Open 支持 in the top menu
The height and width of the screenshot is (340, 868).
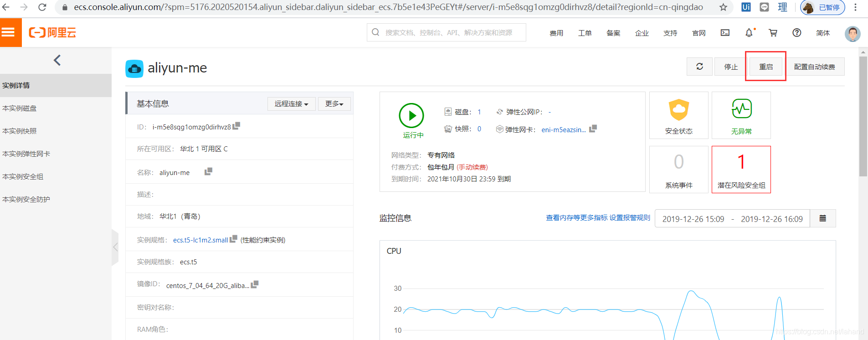click(x=670, y=33)
